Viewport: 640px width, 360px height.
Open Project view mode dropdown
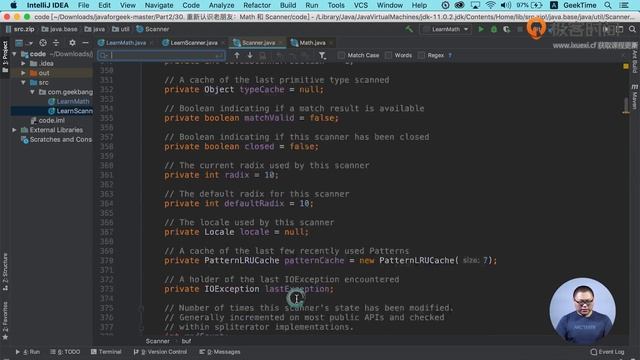(24, 43)
